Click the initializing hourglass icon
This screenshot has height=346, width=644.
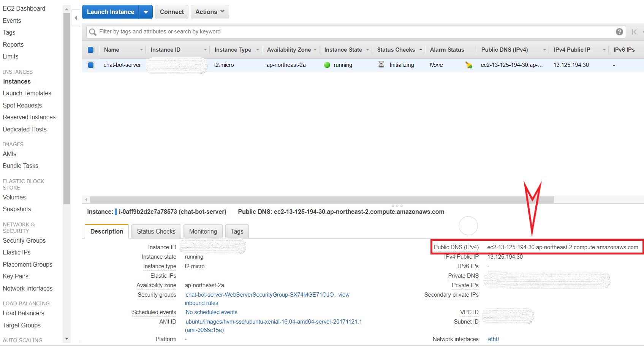[x=381, y=65]
